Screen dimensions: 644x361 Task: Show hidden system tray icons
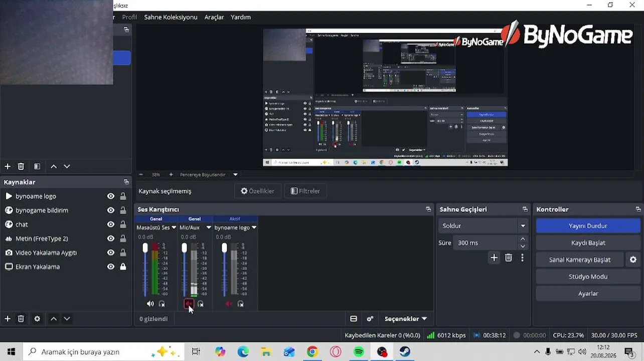(x=537, y=352)
